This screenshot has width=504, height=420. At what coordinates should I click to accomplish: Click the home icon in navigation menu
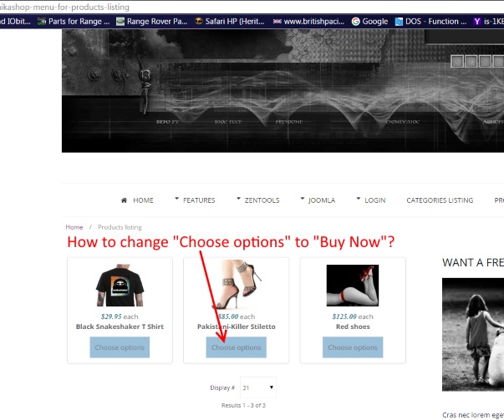[x=124, y=200]
